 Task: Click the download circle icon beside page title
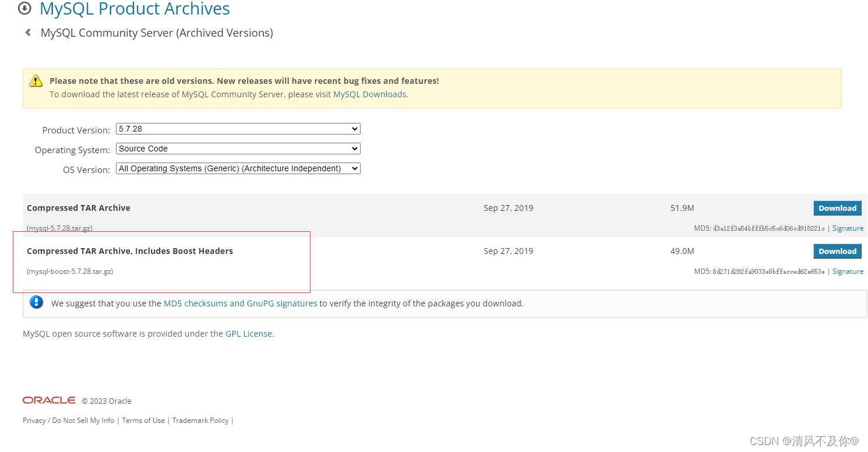coord(24,8)
